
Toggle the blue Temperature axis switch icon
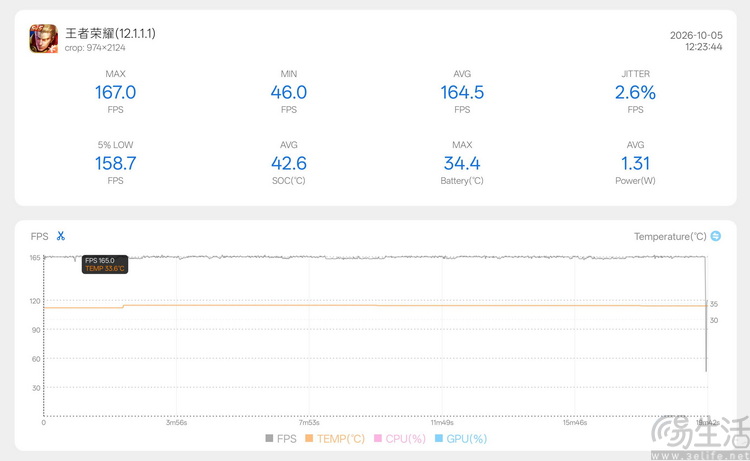click(x=716, y=236)
